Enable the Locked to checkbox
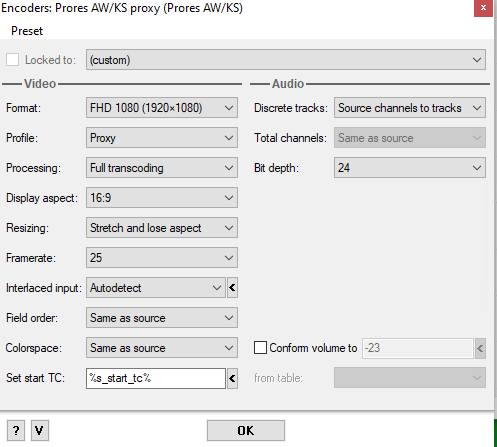 point(12,60)
